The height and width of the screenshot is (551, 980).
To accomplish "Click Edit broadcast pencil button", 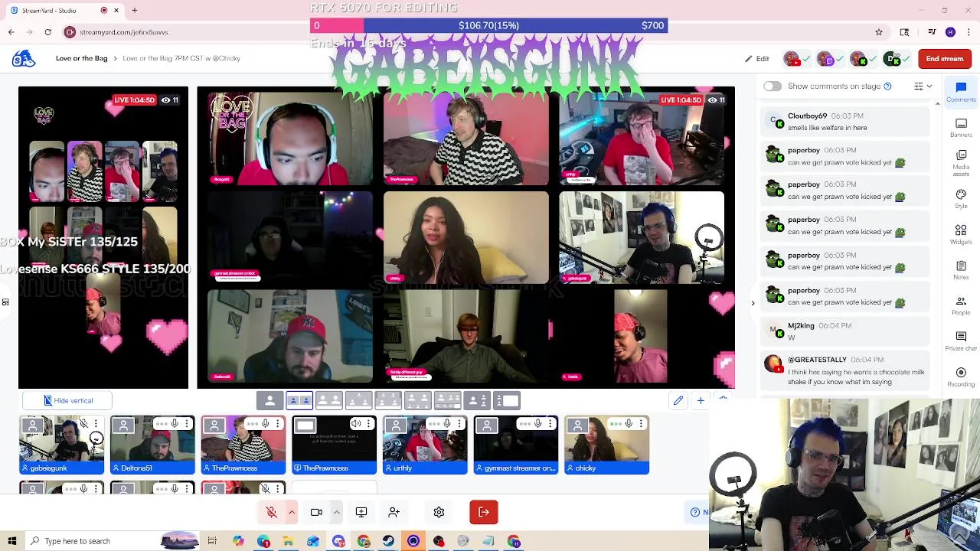I will coord(757,59).
